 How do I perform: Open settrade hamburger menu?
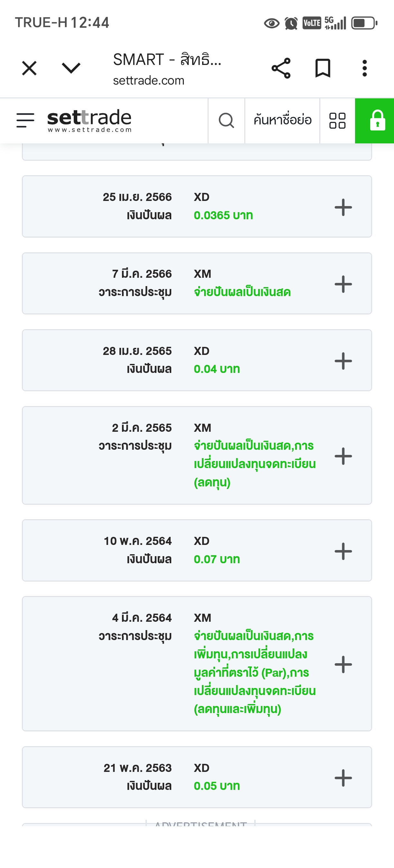25,120
